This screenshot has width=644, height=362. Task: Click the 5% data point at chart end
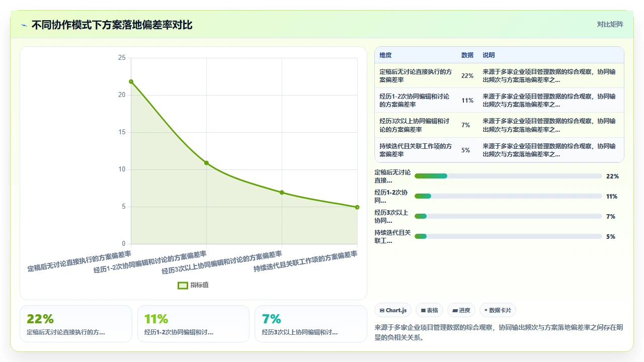357,207
